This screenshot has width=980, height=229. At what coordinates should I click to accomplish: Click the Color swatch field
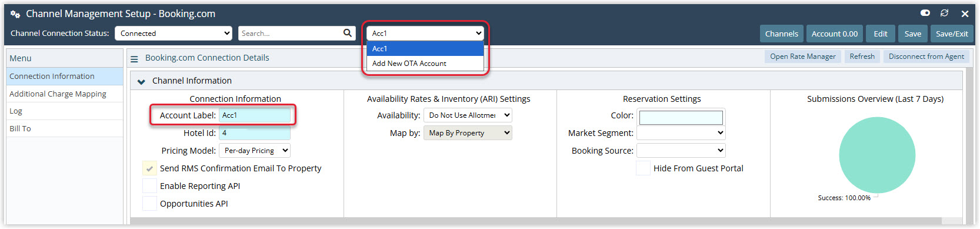pos(681,117)
